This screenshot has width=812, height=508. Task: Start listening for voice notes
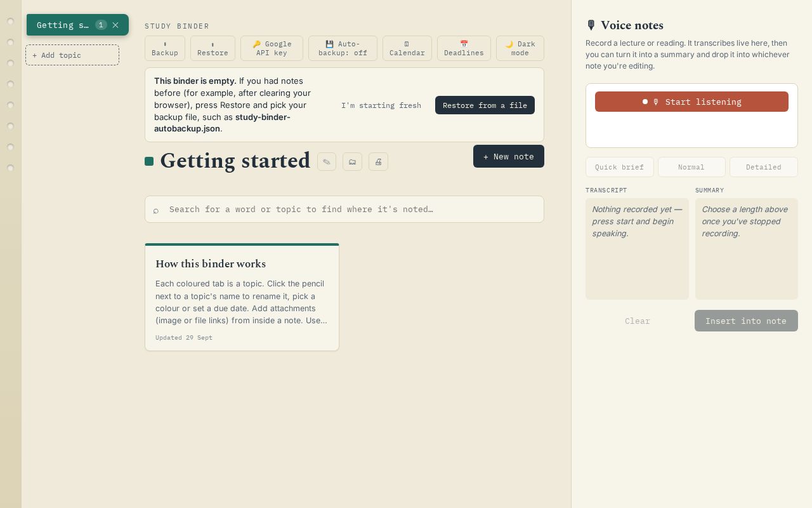(x=691, y=102)
